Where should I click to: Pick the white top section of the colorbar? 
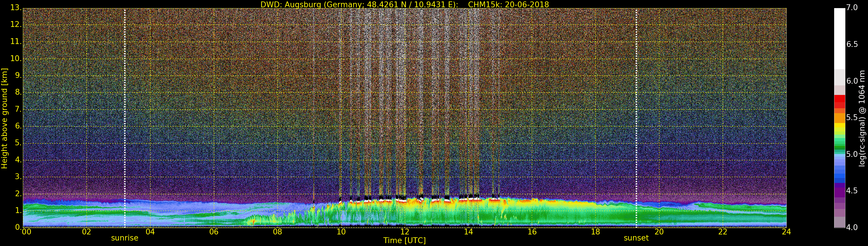pos(839,39)
